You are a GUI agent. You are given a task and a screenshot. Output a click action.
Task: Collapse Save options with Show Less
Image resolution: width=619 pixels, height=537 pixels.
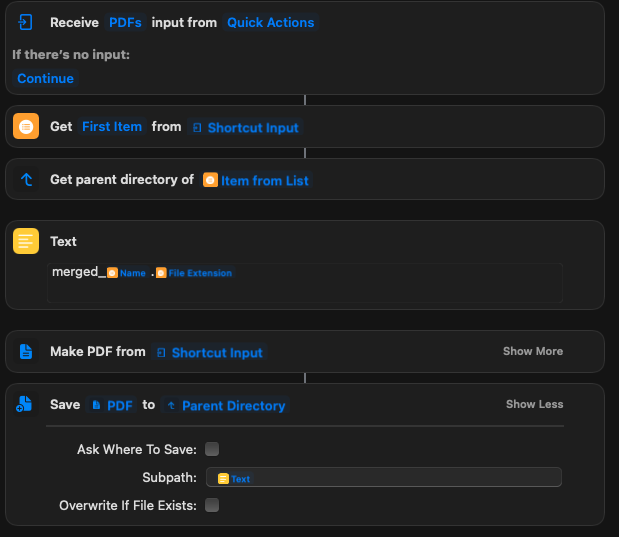coord(534,404)
